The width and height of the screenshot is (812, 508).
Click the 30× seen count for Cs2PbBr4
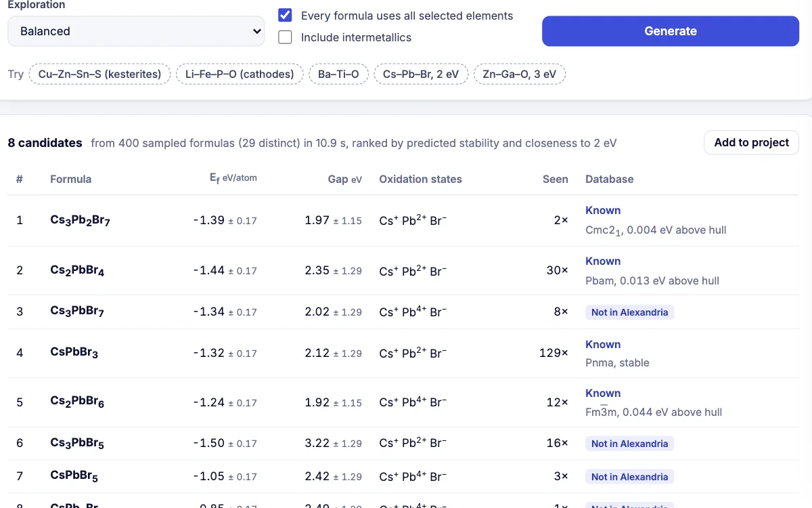pos(558,271)
